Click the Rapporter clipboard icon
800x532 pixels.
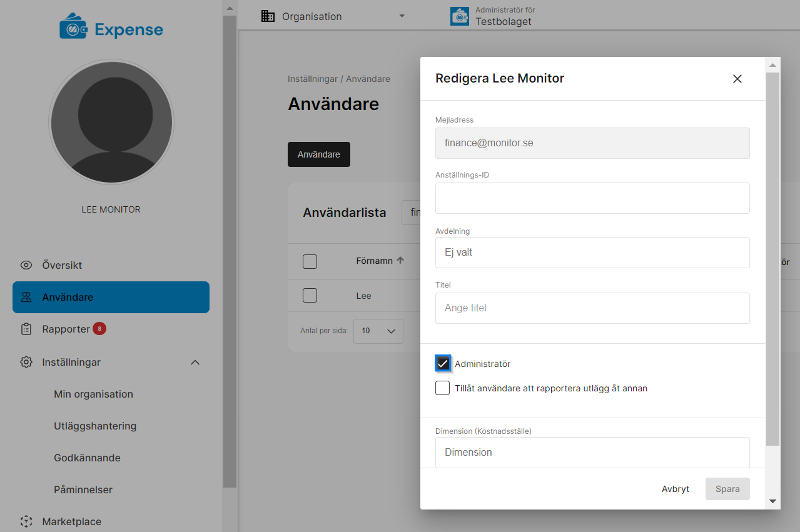26,329
